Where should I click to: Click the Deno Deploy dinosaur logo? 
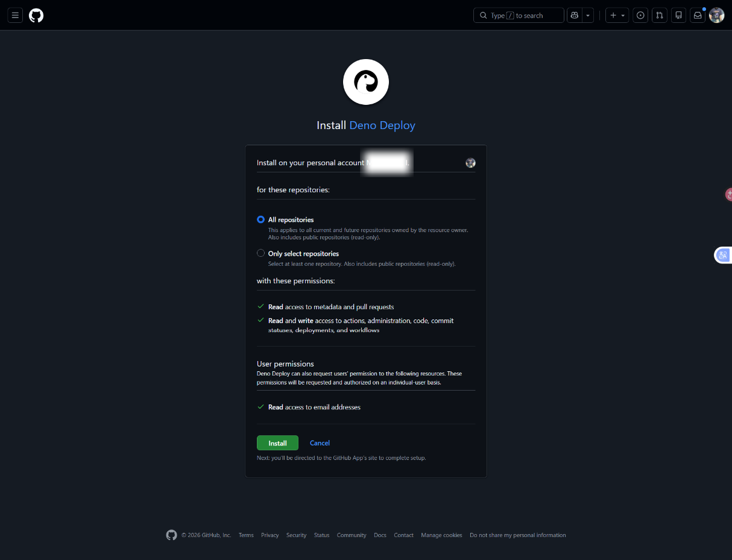point(366,82)
